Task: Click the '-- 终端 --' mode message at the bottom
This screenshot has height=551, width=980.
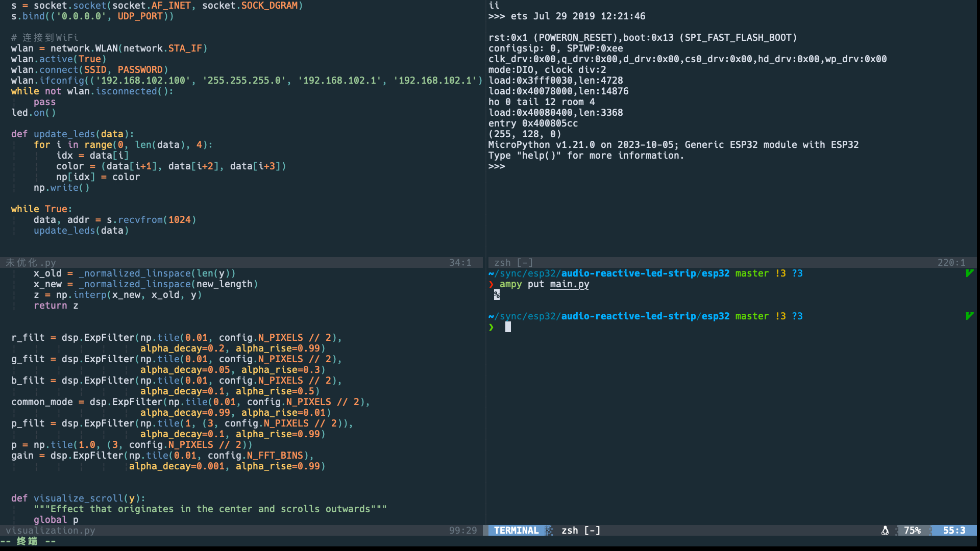Action: (x=28, y=541)
